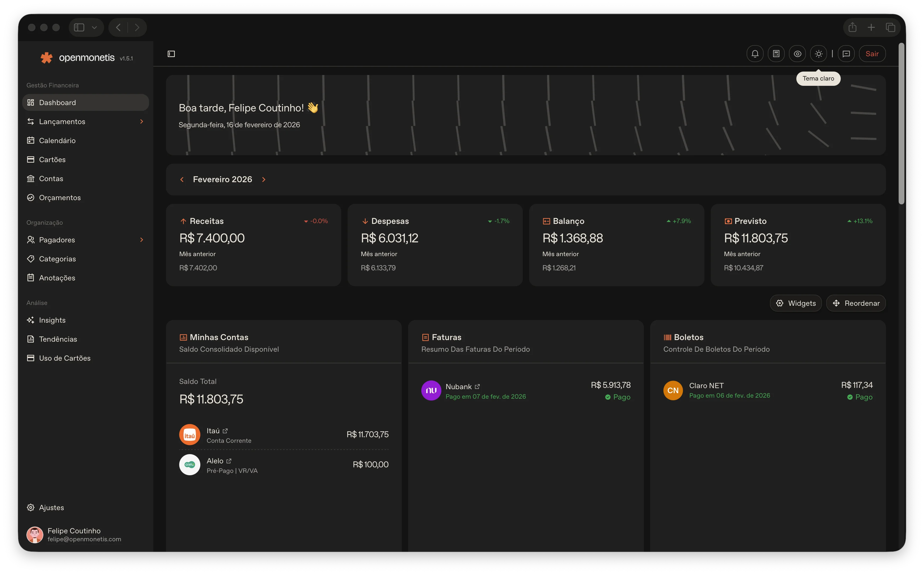
Task: Open Tendências in the sidebar
Action: (58, 339)
